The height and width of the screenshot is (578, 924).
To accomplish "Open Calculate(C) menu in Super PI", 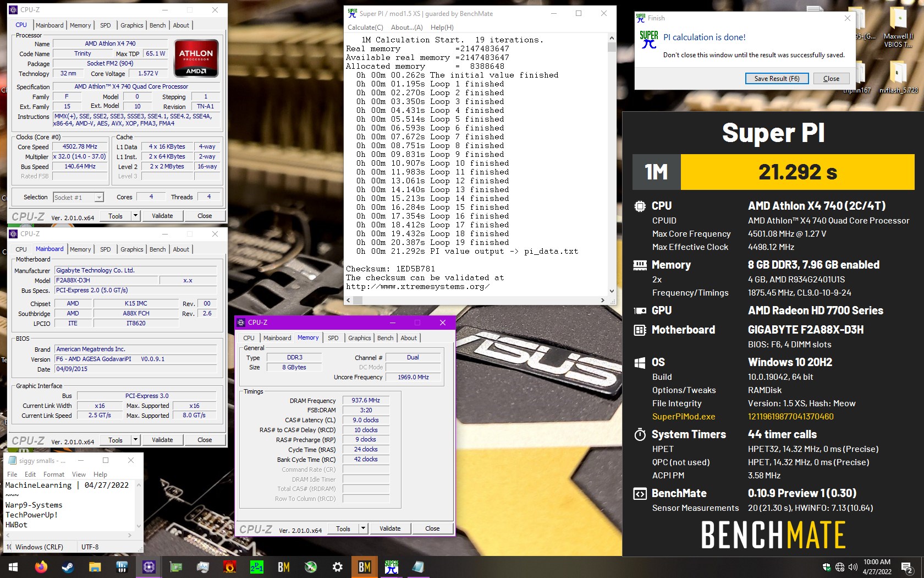I will [x=365, y=28].
